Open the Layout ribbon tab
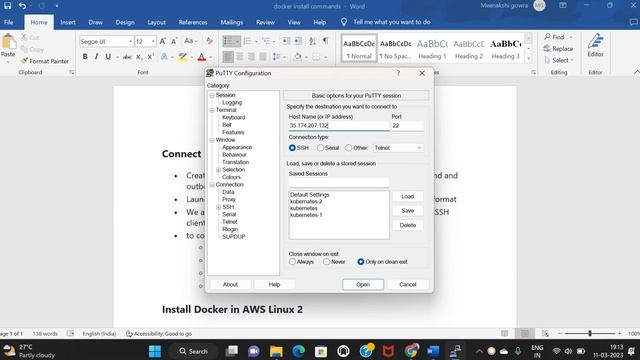Image resolution: width=640 pixels, height=360 pixels. [156, 22]
